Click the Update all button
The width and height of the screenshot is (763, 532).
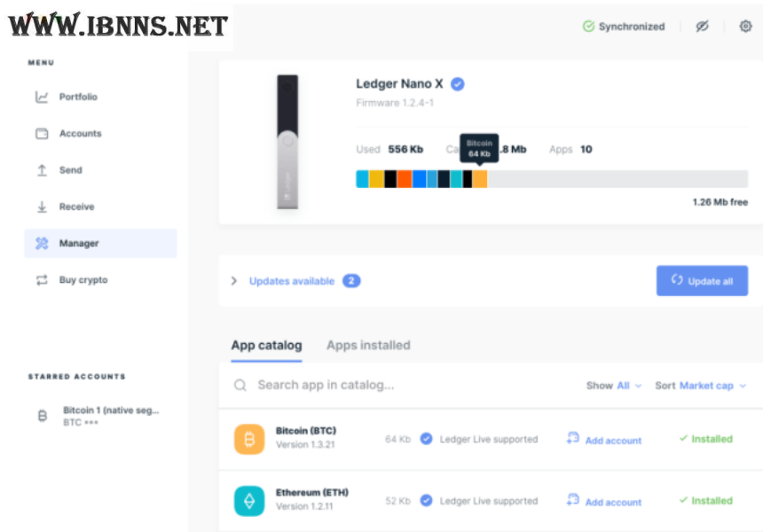coord(702,280)
